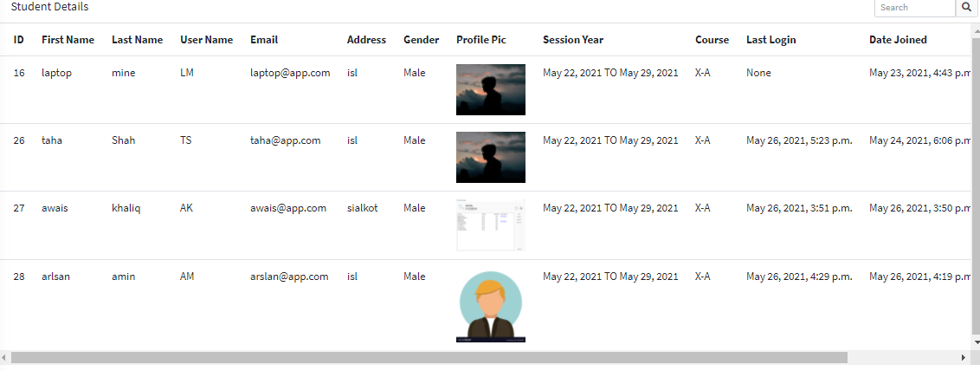
Task: Click the horizontal scrollbar left arrow
Action: (x=5, y=357)
